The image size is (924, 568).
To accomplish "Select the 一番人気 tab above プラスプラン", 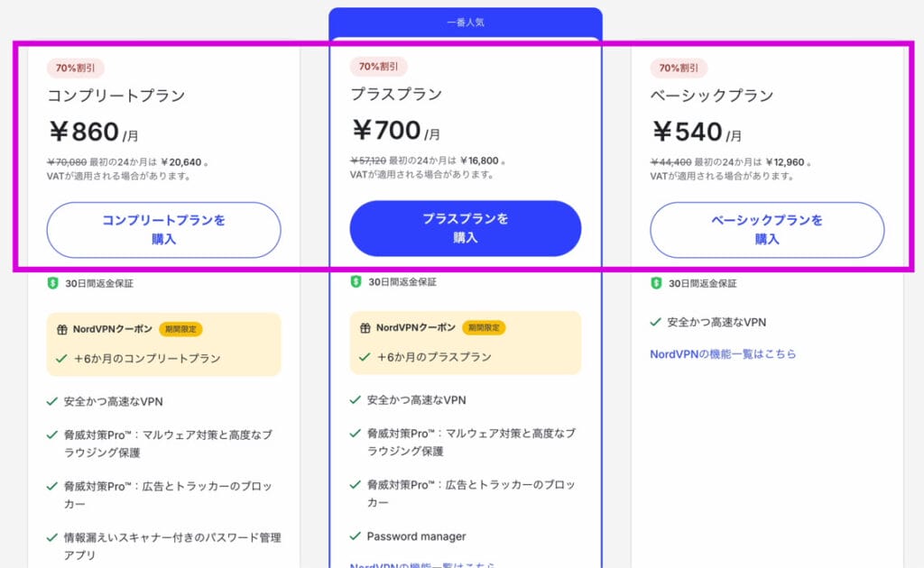I will [467, 22].
